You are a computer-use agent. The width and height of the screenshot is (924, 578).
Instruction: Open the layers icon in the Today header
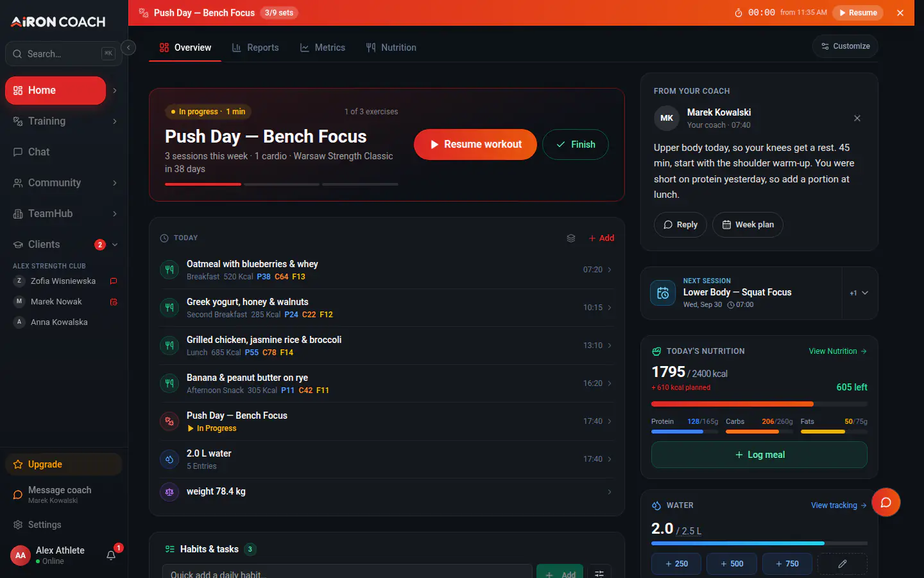tap(571, 238)
